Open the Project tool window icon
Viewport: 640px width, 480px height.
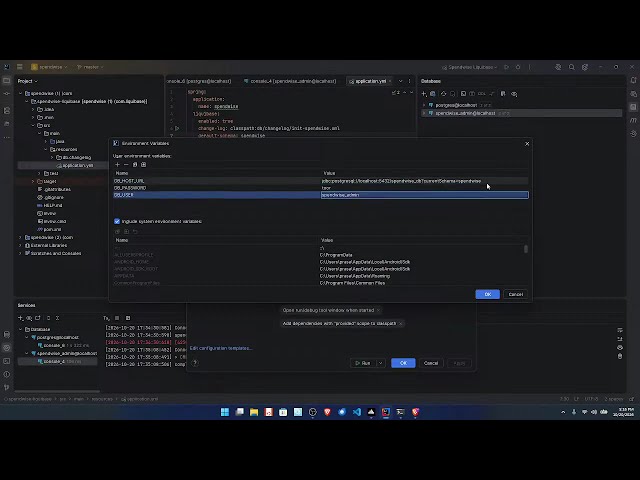7,81
